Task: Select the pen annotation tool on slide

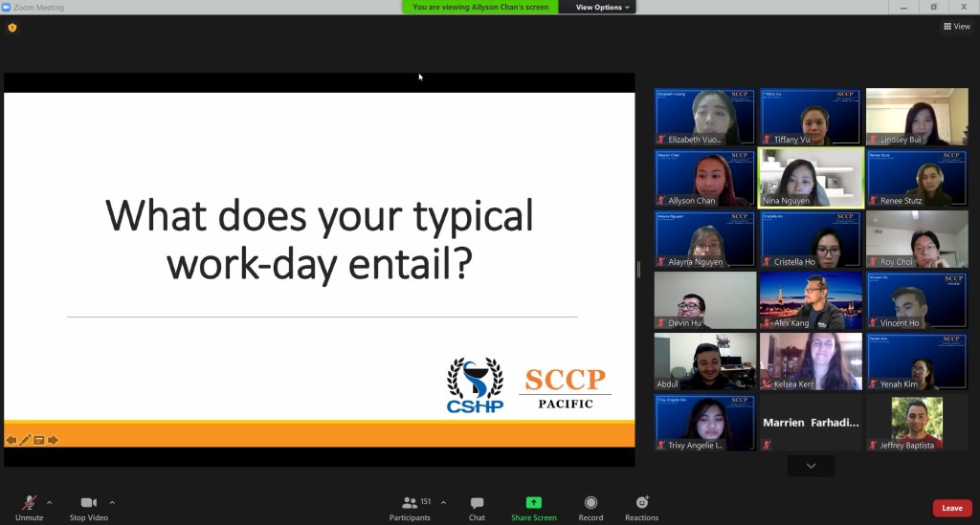Action: click(x=26, y=440)
